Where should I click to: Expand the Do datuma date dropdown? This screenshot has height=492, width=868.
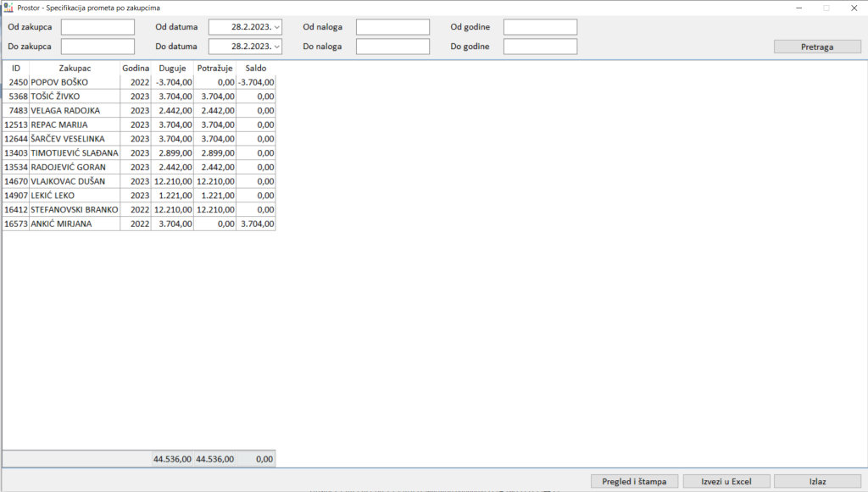click(x=276, y=47)
